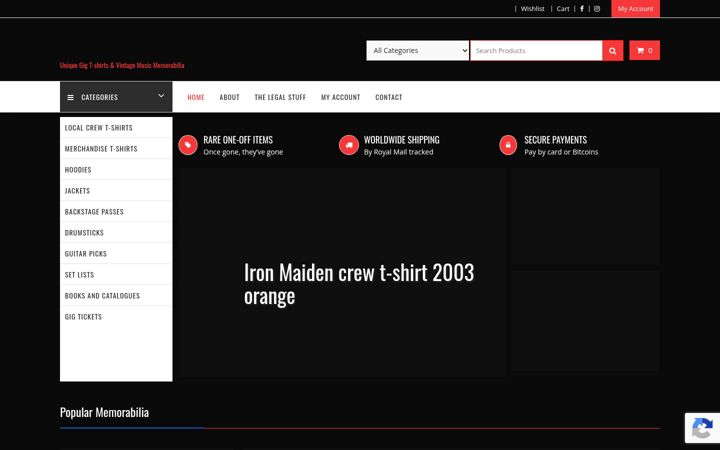Screen dimensions: 720x450
Task: Click the hamburger icon beside Categories
Action: (70, 97)
